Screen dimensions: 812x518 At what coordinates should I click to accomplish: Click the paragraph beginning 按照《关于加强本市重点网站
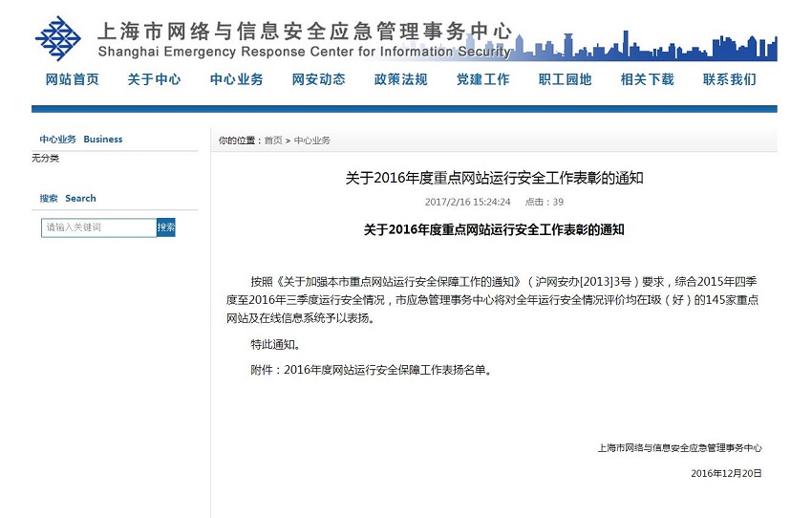point(493,300)
